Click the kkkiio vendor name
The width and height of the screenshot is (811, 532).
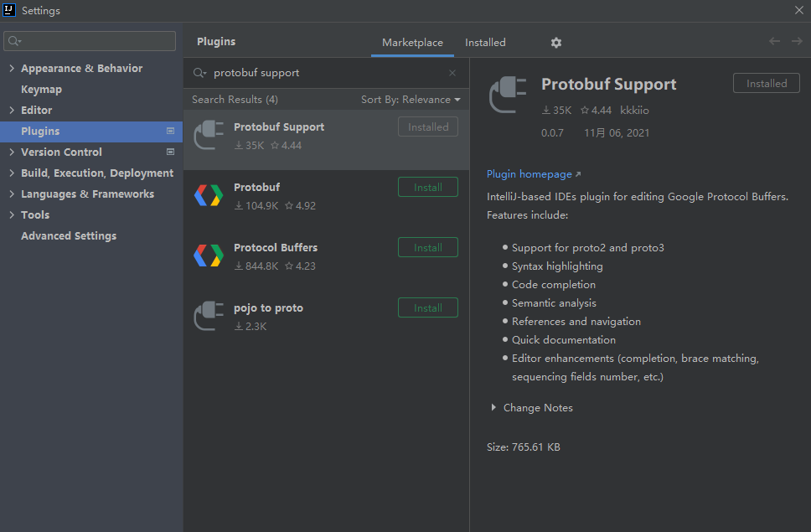(x=634, y=110)
